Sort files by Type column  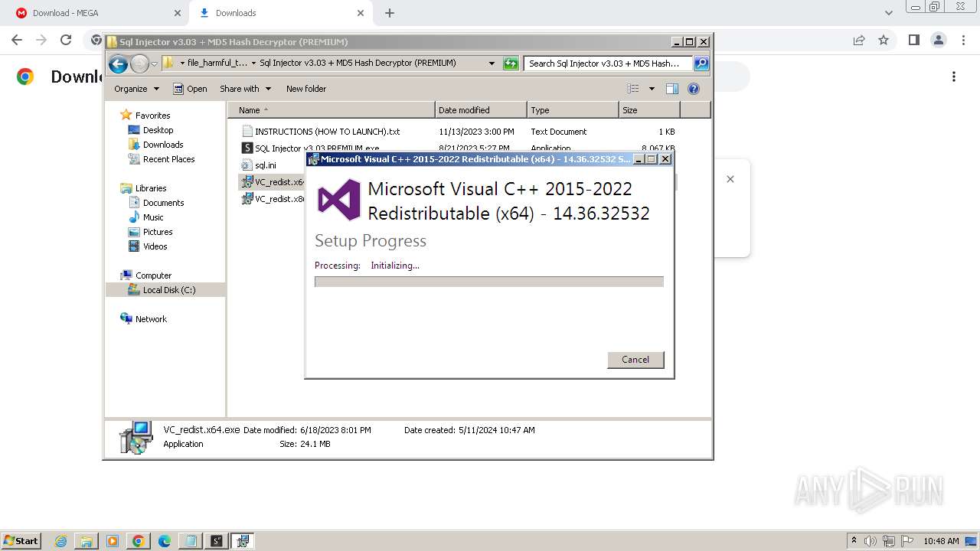tap(573, 110)
